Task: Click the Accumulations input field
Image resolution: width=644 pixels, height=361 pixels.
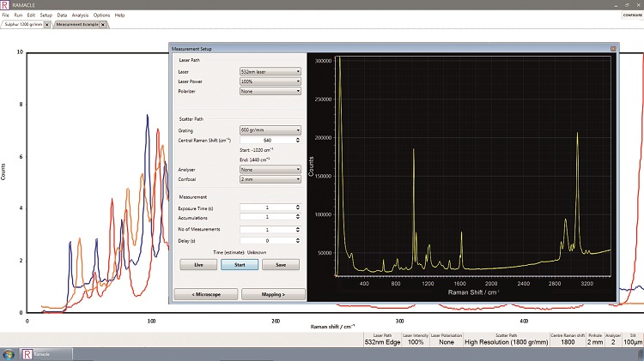Action: click(267, 217)
